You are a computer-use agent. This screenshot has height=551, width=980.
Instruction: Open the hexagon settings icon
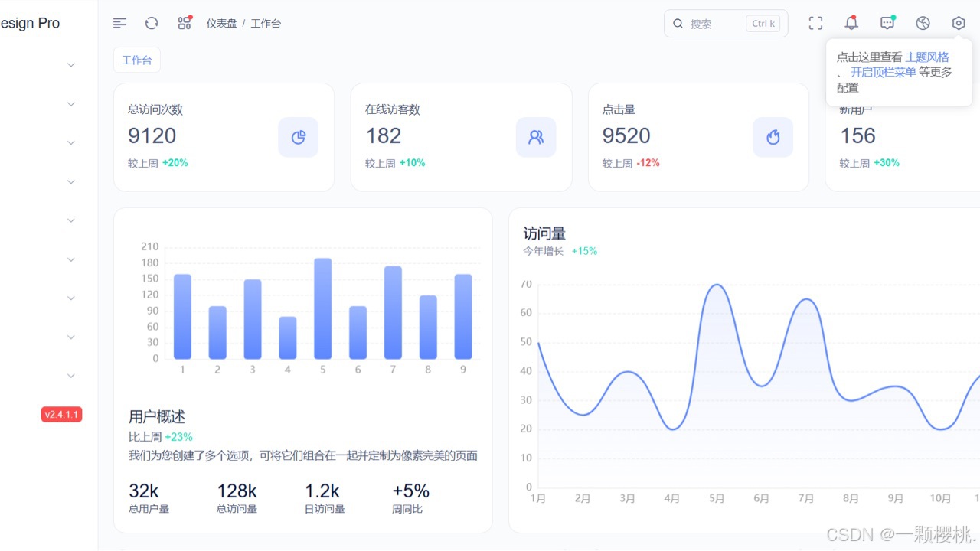coord(959,23)
